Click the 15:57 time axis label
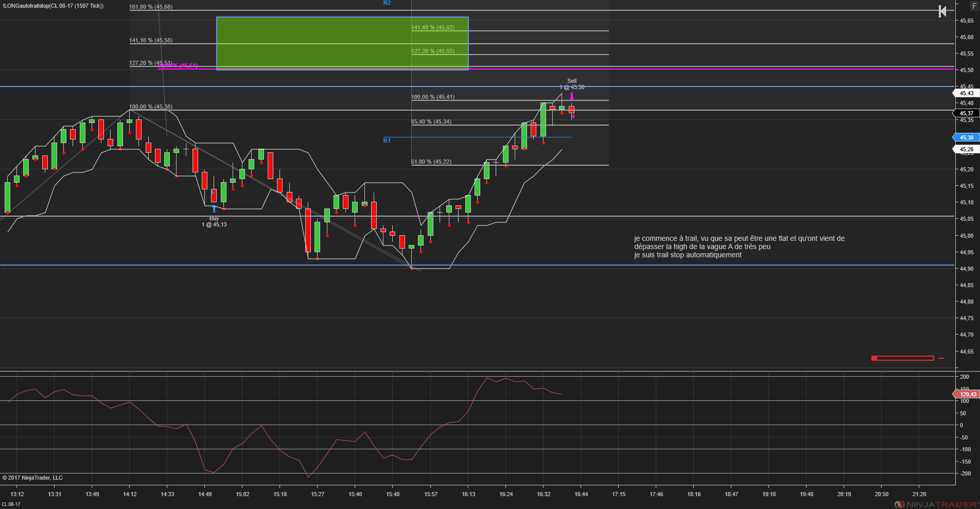The image size is (980, 509). [x=431, y=494]
